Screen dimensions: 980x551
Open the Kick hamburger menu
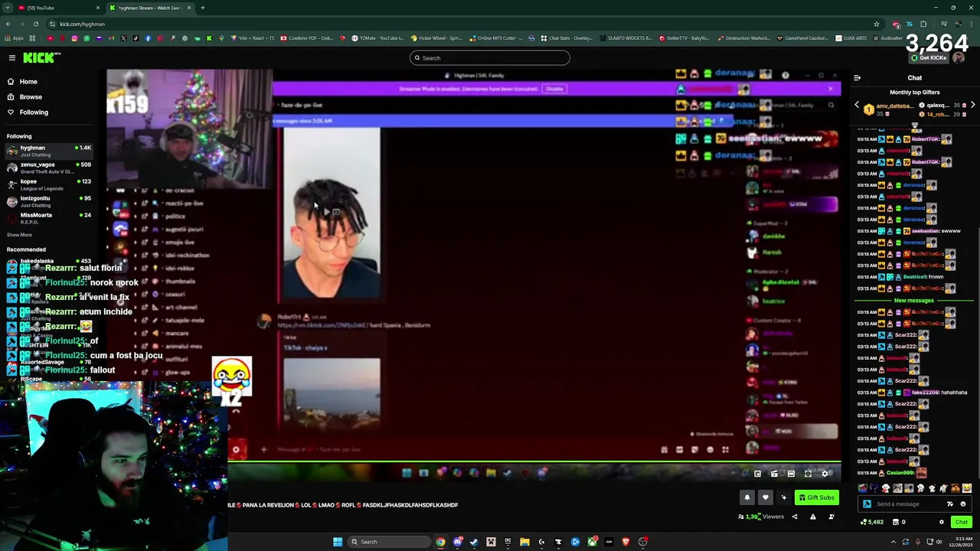(x=11, y=57)
